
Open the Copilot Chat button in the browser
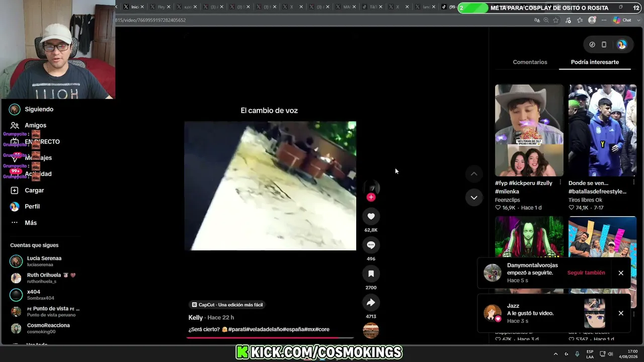coord(622,20)
